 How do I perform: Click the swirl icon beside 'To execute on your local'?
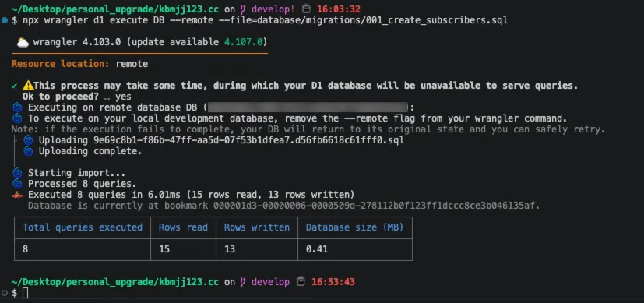17,118
